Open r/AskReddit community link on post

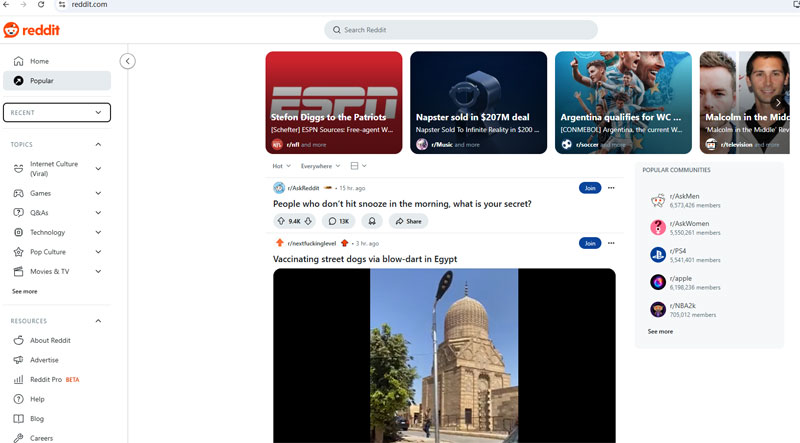(303, 188)
